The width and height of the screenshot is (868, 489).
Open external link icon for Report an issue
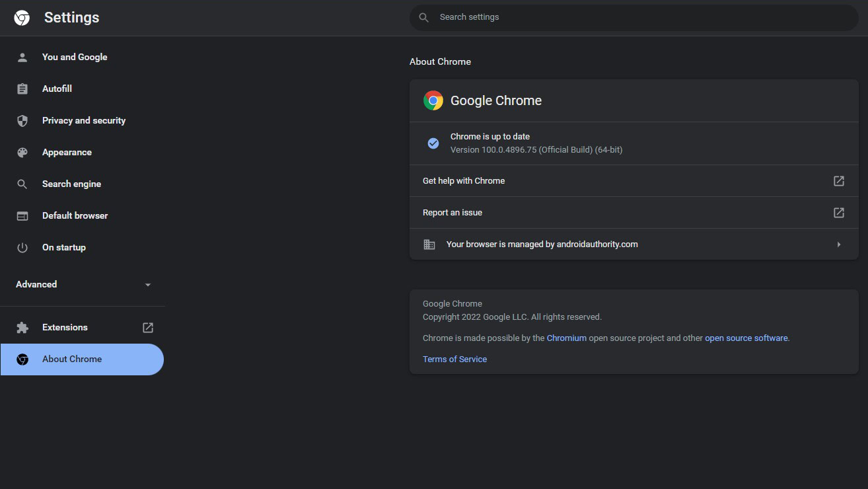(x=838, y=213)
